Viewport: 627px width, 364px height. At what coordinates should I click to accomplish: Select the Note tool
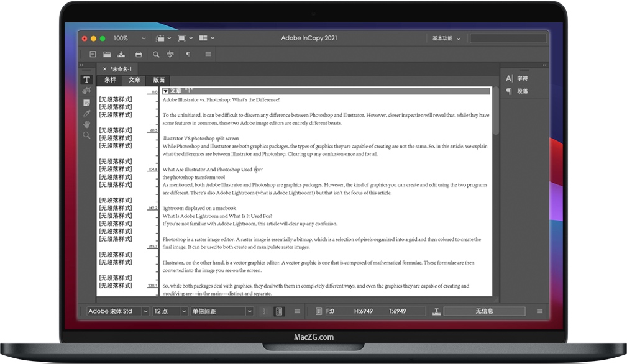click(86, 102)
